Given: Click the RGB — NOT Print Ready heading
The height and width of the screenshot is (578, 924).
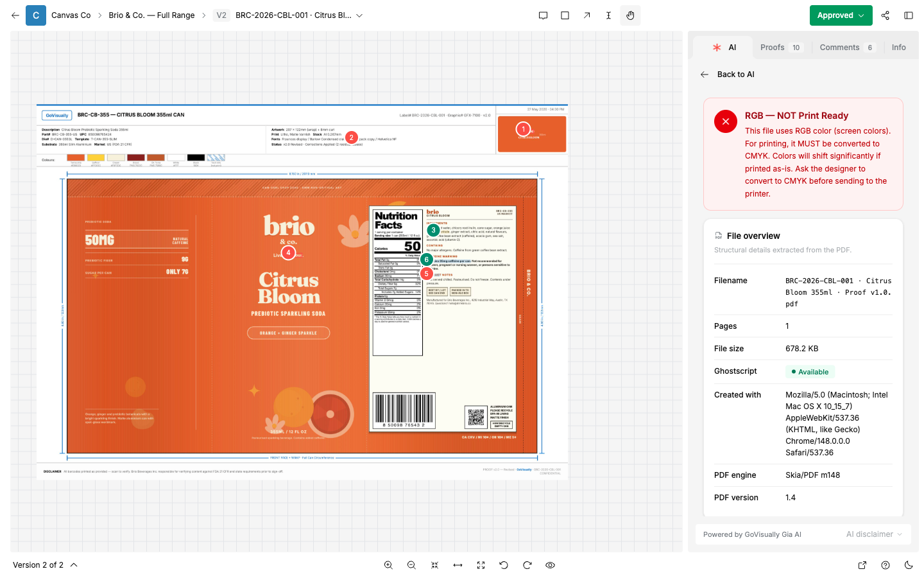Looking at the screenshot, I should pos(796,116).
